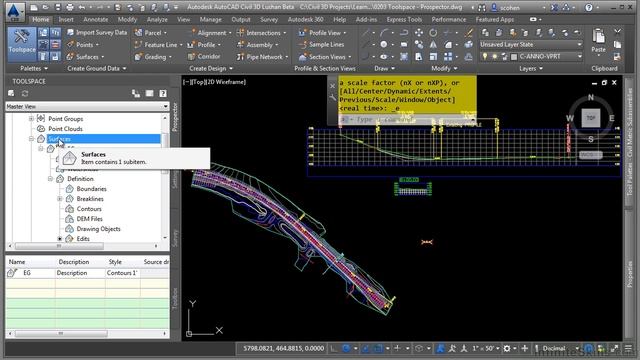Click the Alignment button in Create Design
This screenshot has height=360, width=640.
coord(210,33)
